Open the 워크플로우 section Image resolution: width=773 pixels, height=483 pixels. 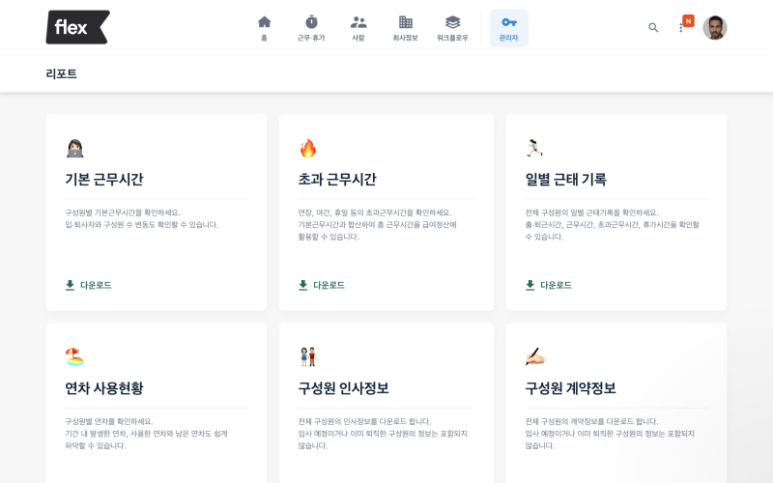pyautogui.click(x=453, y=27)
